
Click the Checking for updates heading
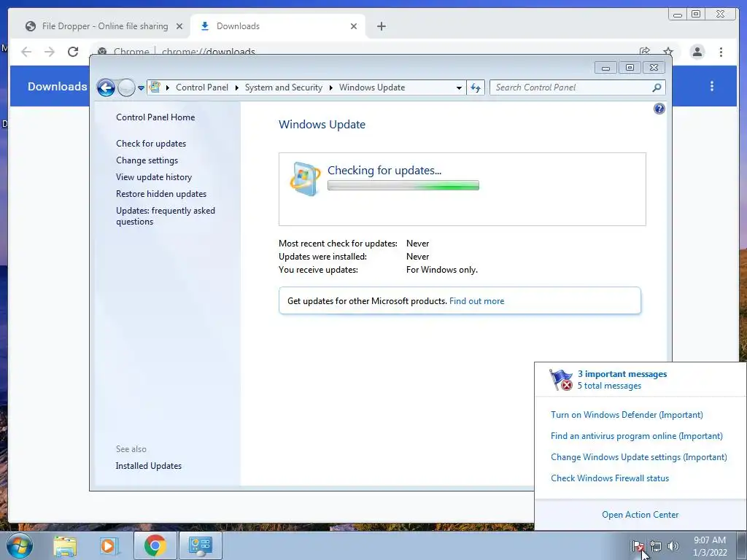[384, 171]
